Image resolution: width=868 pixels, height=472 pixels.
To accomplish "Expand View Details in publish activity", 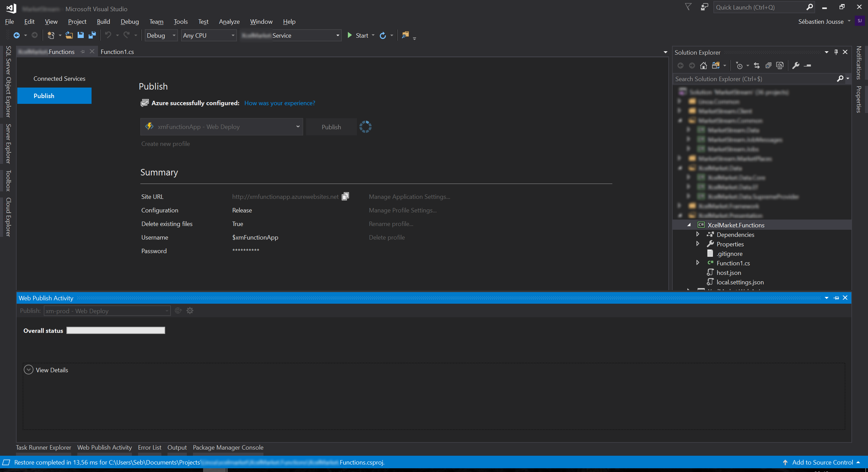I will [x=28, y=370].
